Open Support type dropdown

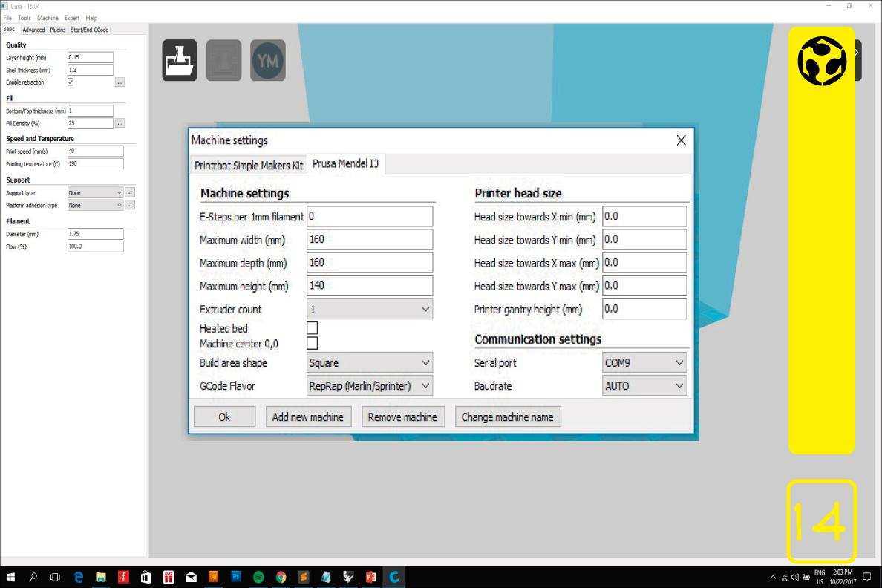(95, 192)
